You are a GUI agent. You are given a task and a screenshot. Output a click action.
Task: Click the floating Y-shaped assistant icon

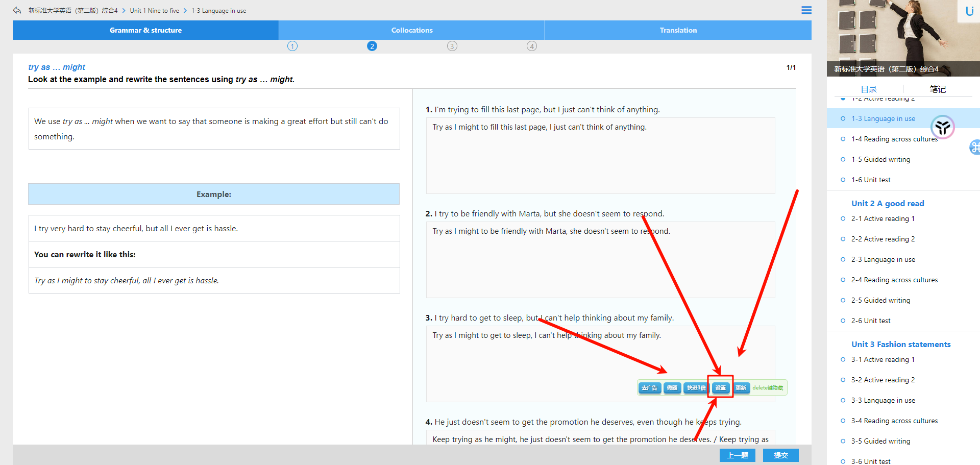point(942,127)
